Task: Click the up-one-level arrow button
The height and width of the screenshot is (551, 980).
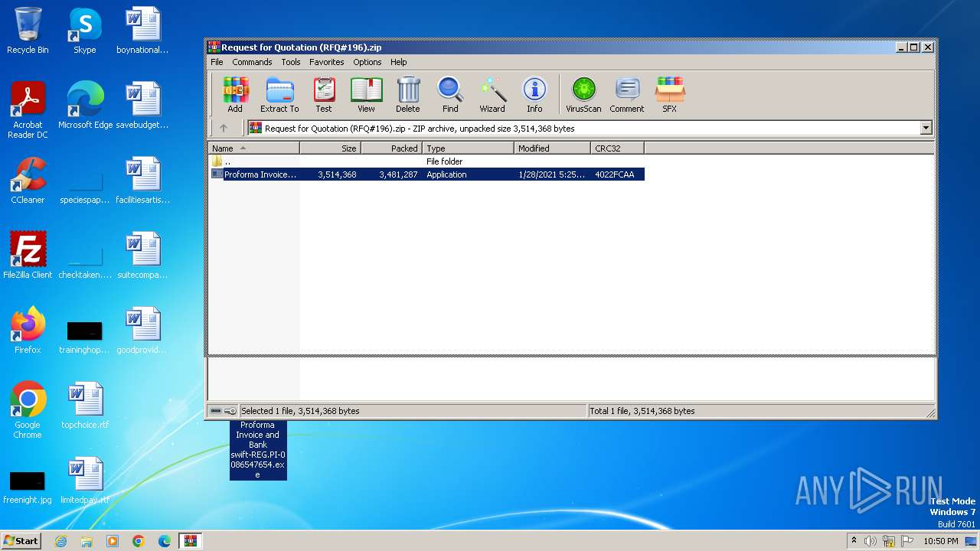Action: pyautogui.click(x=224, y=129)
